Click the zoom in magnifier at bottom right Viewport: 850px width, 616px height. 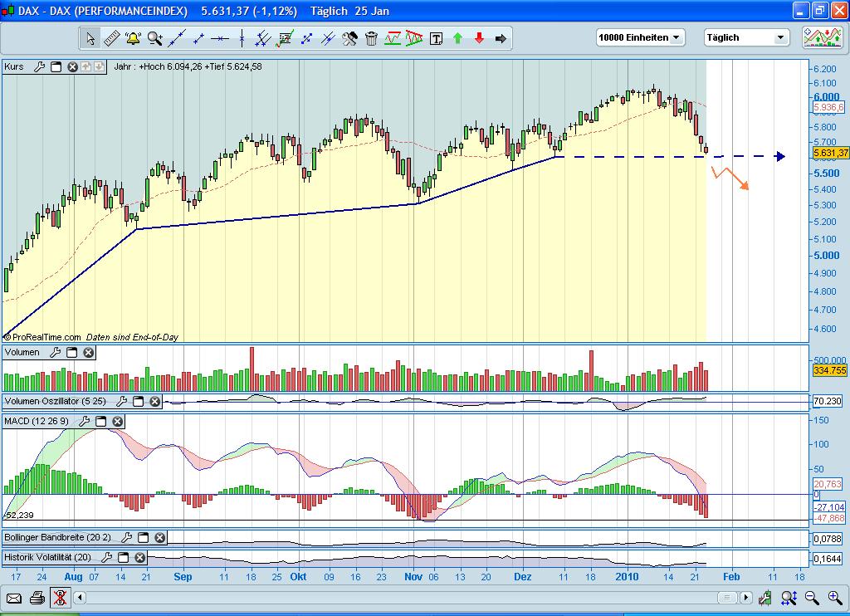coord(835,598)
